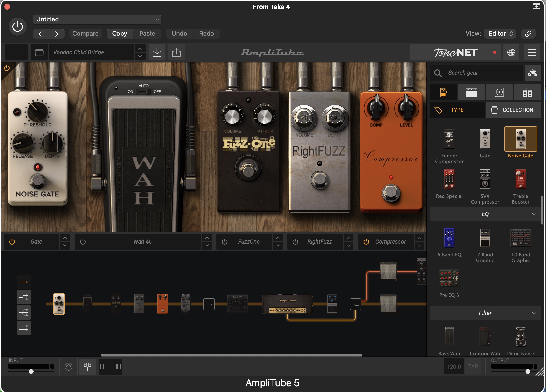
Task: Toggle the stomp section power corner icon
Action: (x=7, y=68)
